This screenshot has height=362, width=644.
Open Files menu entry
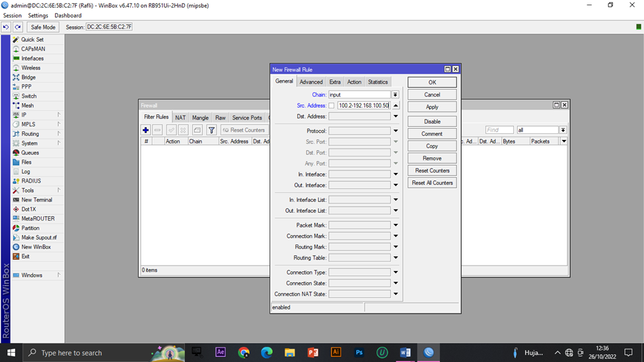point(26,162)
